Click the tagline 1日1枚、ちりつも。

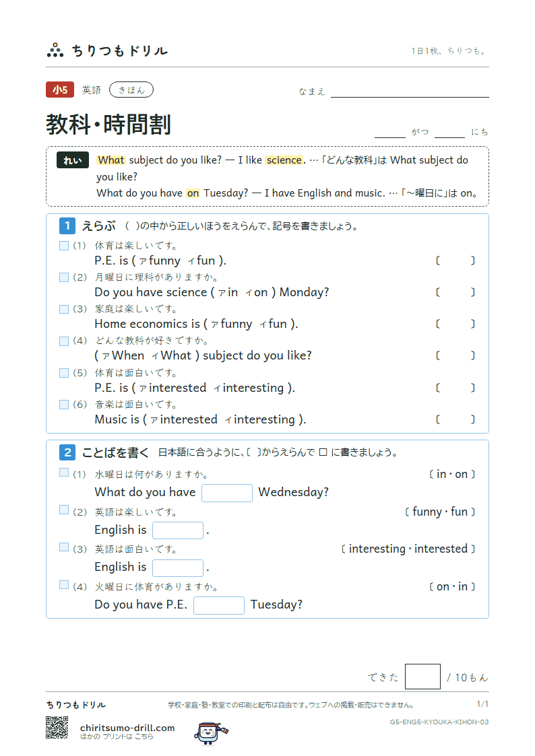(449, 50)
